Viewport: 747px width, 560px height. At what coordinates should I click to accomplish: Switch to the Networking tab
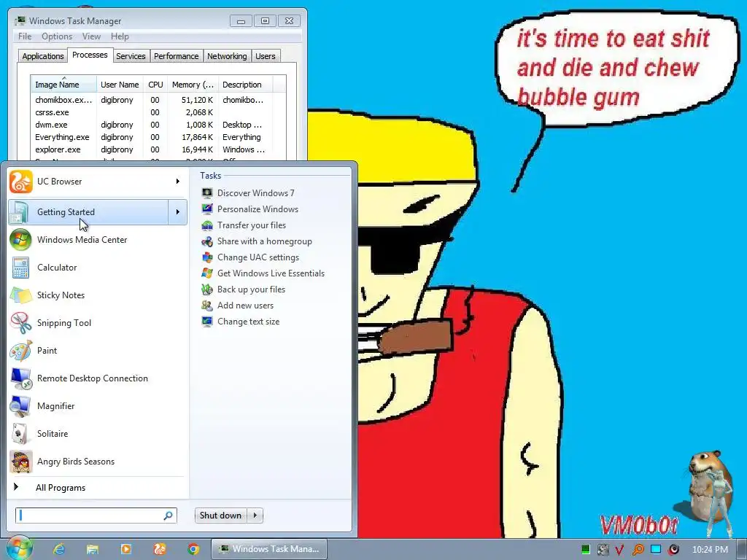click(227, 56)
